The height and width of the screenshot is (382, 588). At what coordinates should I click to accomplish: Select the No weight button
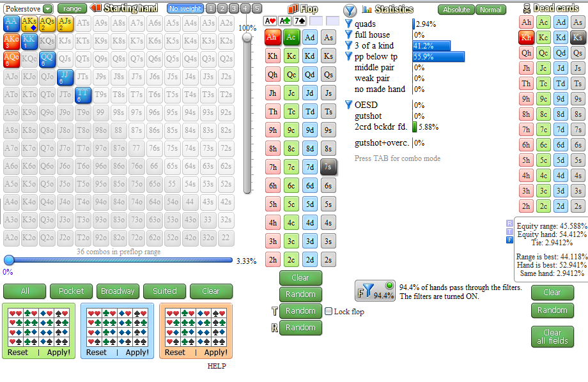pyautogui.click(x=185, y=8)
